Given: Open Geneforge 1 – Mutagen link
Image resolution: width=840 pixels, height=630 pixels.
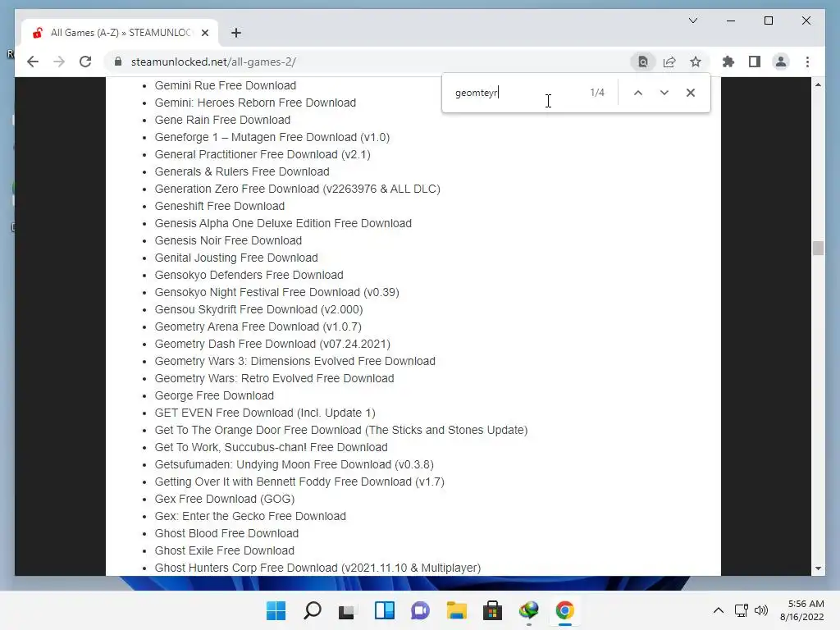Looking at the screenshot, I should [272, 137].
